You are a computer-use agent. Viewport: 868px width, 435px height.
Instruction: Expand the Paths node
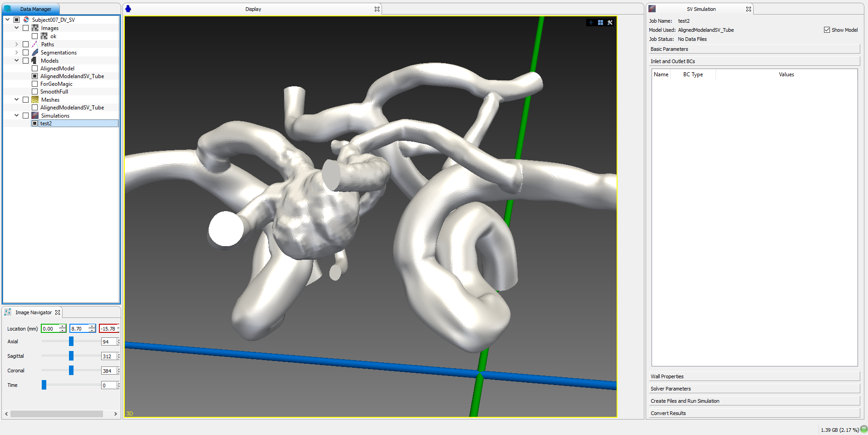click(17, 44)
